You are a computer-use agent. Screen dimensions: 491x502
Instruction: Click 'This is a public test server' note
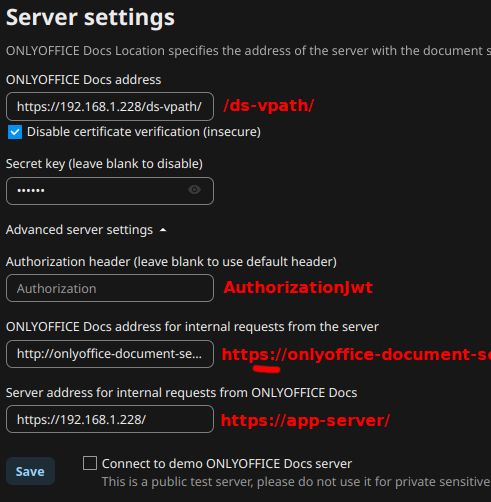pyautogui.click(x=296, y=482)
